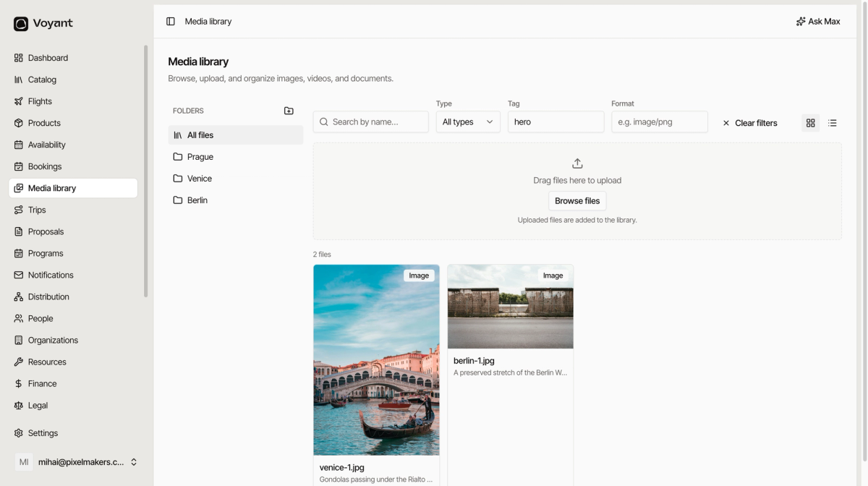Click the upload arrow icon in dropzone
Image resolution: width=868 pixels, height=486 pixels.
point(577,163)
